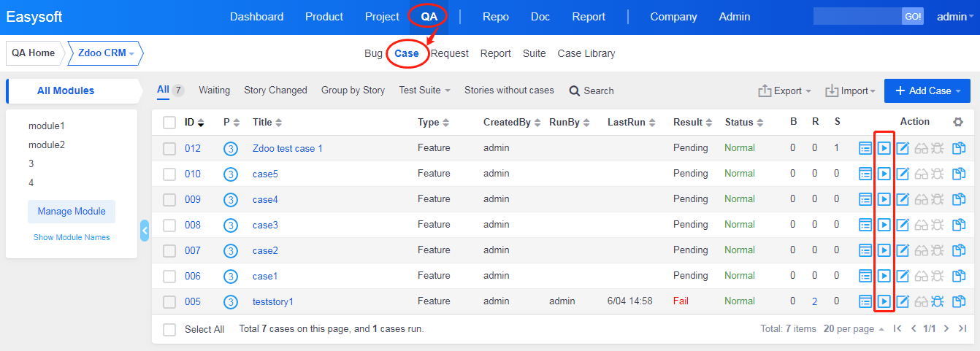The height and width of the screenshot is (351, 980).
Task: Open results list icon for case4
Action: coord(865,199)
